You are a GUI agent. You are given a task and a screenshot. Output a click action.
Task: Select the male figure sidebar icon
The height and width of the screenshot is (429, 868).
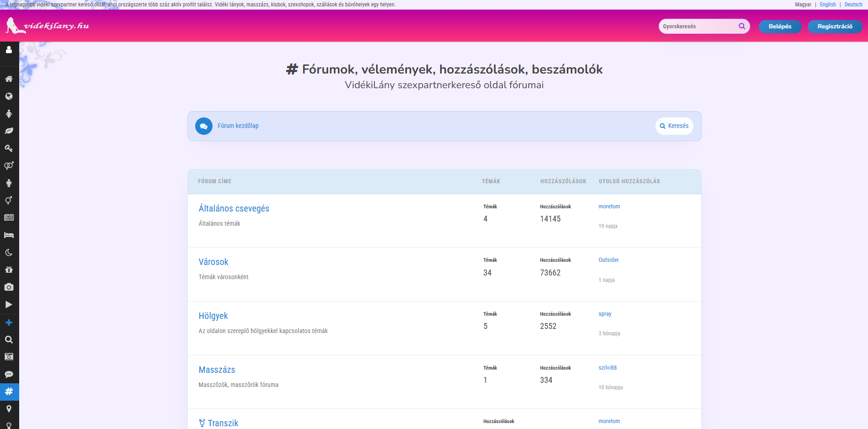[x=9, y=183]
